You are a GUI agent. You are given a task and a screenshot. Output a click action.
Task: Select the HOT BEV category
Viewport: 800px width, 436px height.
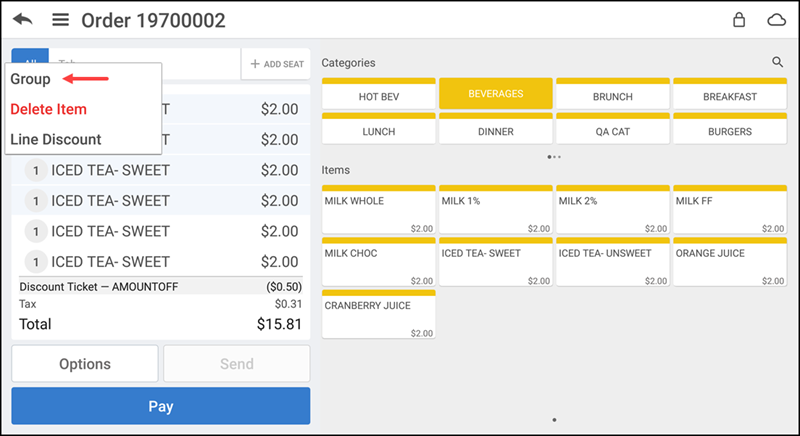[x=379, y=94]
